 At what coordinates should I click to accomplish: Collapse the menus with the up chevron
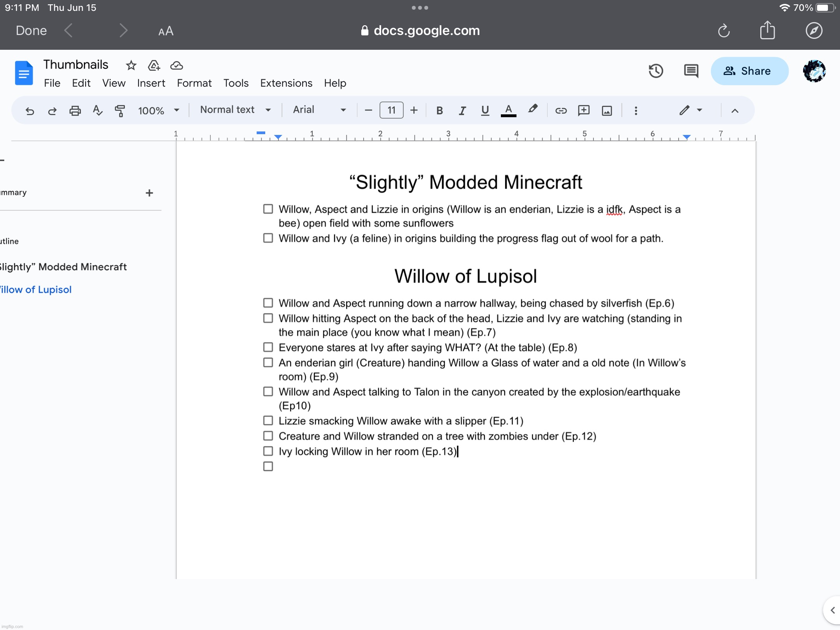pos(735,111)
